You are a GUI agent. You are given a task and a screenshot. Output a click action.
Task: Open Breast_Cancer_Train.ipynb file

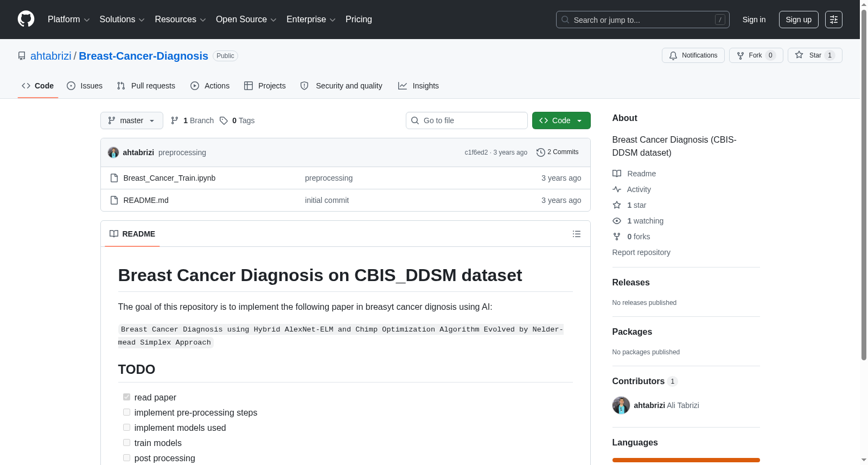tap(169, 178)
